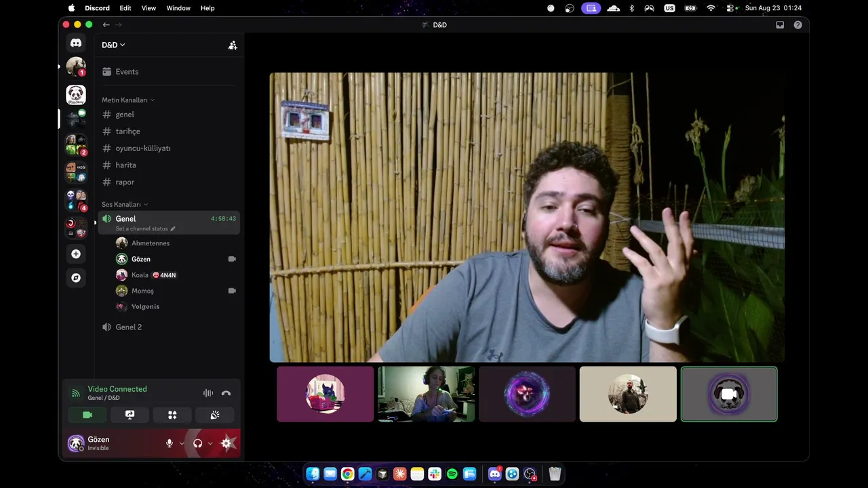This screenshot has width=868, height=488.
Task: Open the Discord help icon
Action: (x=797, y=25)
